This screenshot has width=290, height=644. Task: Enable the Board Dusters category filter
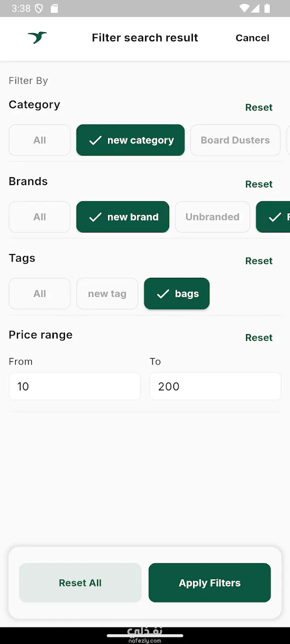[x=235, y=140]
